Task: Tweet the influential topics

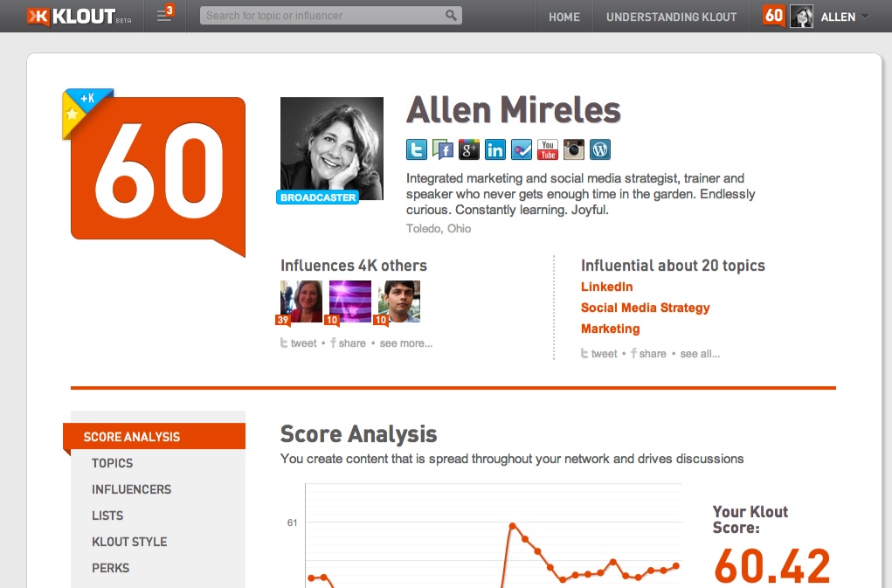Action: pos(599,353)
